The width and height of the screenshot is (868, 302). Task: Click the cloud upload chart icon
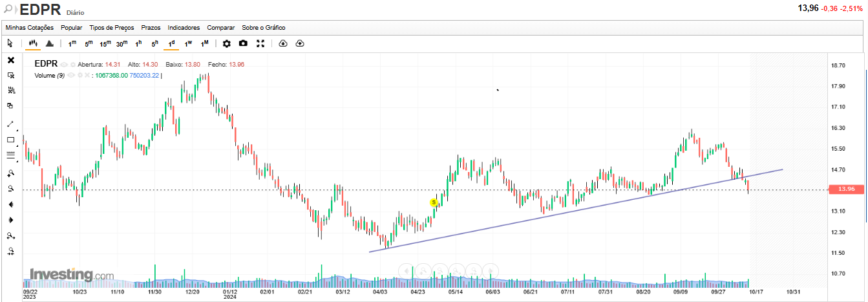coord(300,43)
